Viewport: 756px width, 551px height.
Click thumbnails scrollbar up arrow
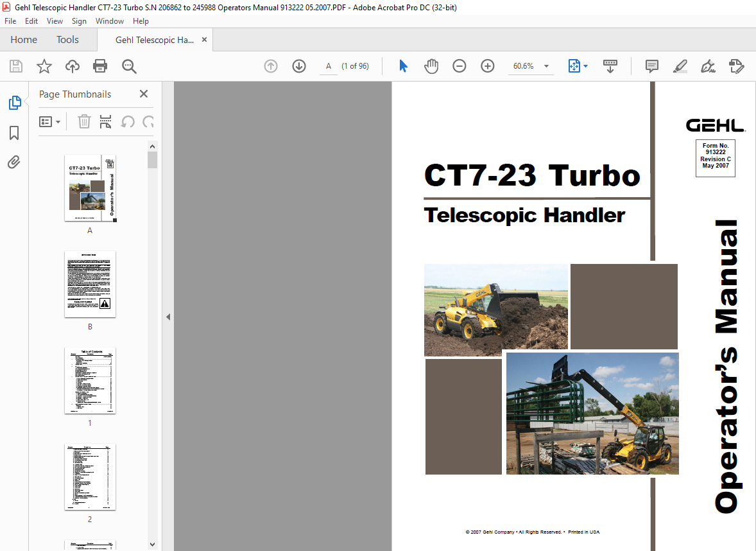point(152,146)
